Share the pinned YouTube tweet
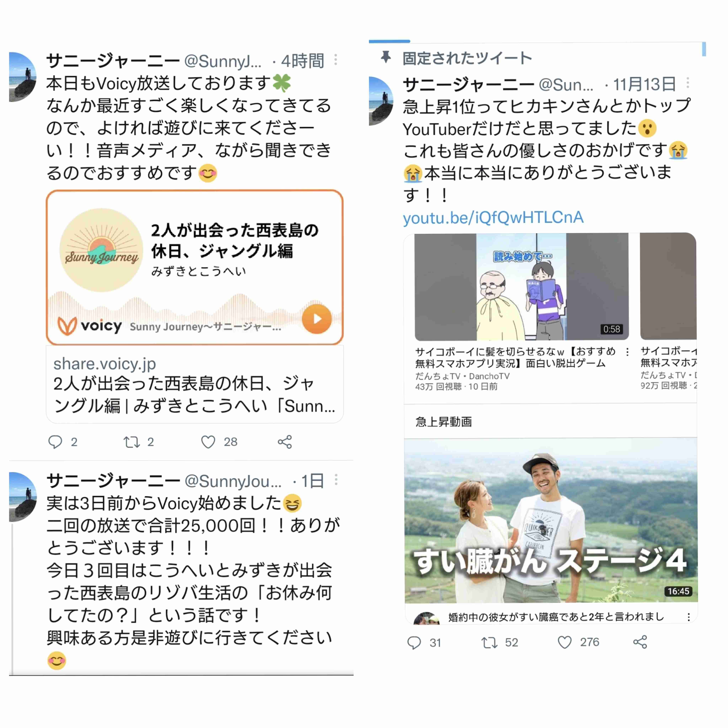The width and height of the screenshot is (728, 728). (640, 642)
